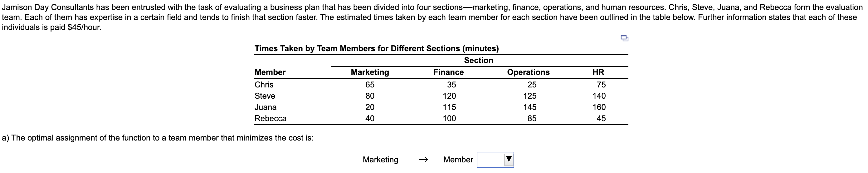The width and height of the screenshot is (868, 173).
Task: Click the table title about times taken
Action: 376,49
